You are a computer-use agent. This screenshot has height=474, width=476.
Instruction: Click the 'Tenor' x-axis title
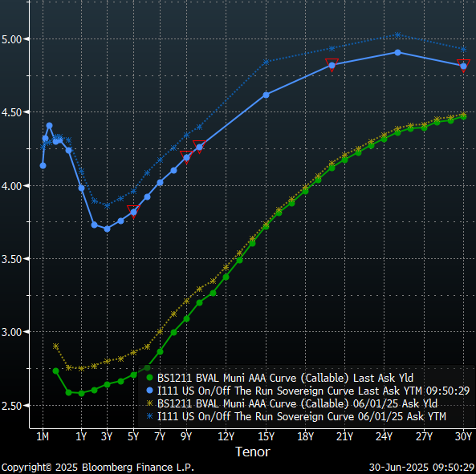point(253,452)
